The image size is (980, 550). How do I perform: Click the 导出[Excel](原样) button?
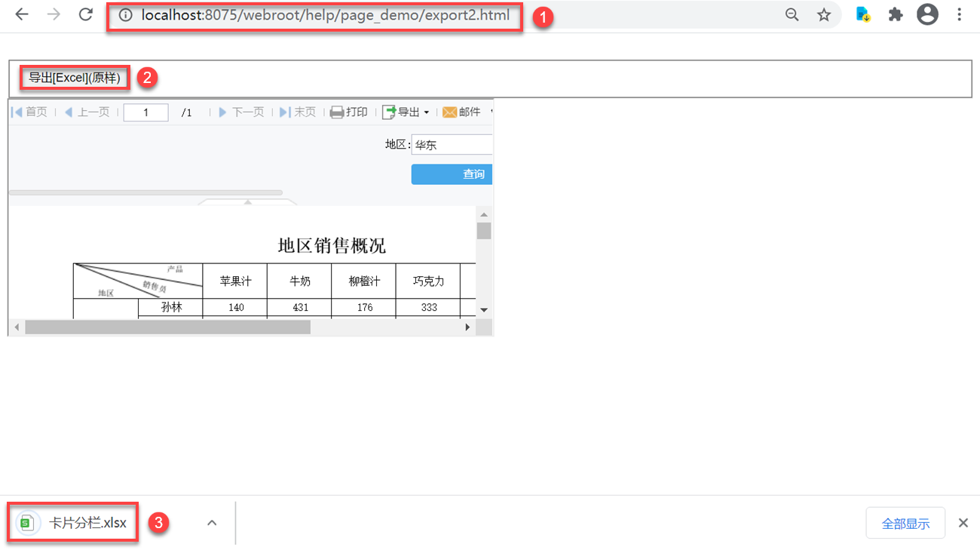(75, 78)
